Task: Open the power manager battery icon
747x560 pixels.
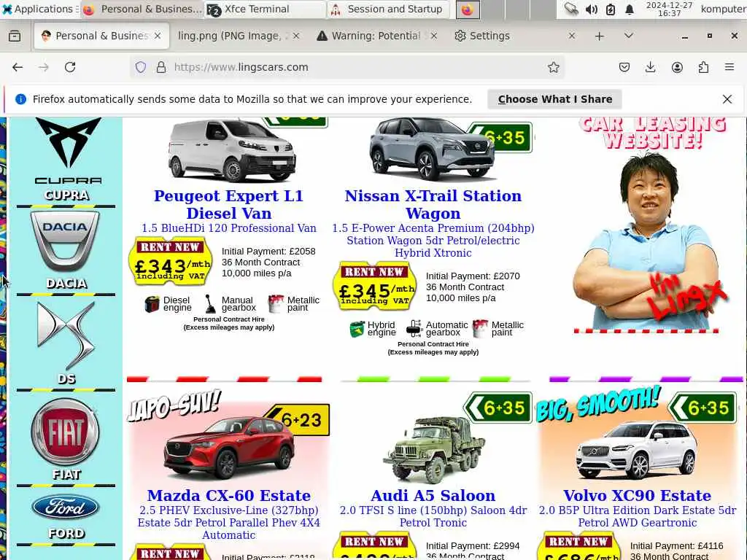Action: tap(611, 9)
